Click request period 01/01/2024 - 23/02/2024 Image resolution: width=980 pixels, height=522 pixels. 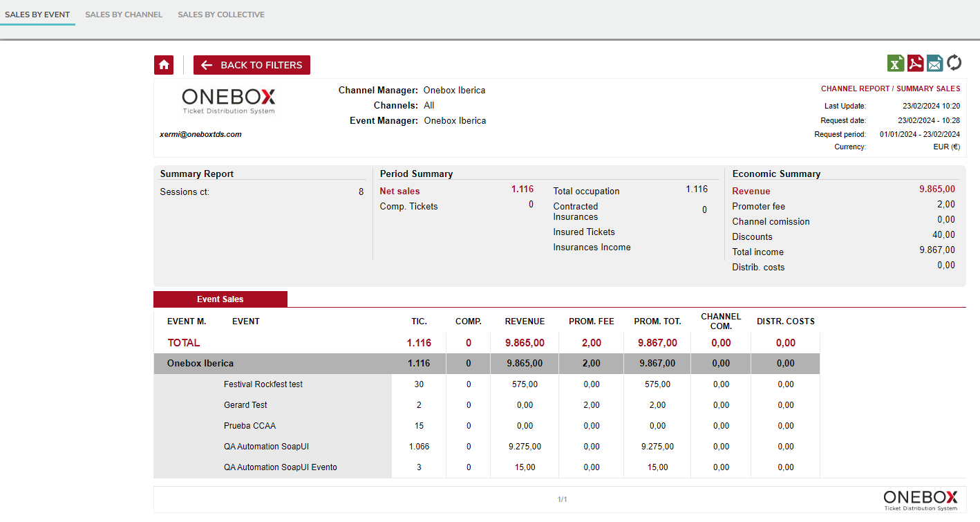tap(919, 134)
